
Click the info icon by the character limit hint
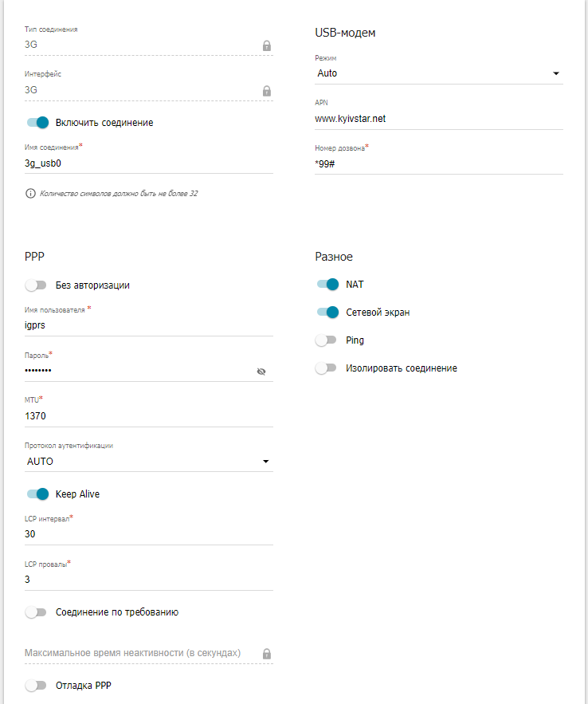tap(31, 194)
